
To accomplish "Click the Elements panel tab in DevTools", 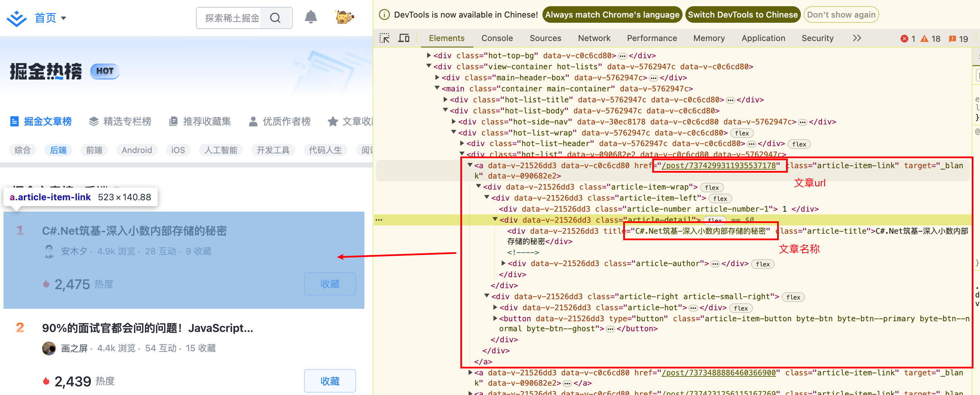I will click(x=447, y=39).
